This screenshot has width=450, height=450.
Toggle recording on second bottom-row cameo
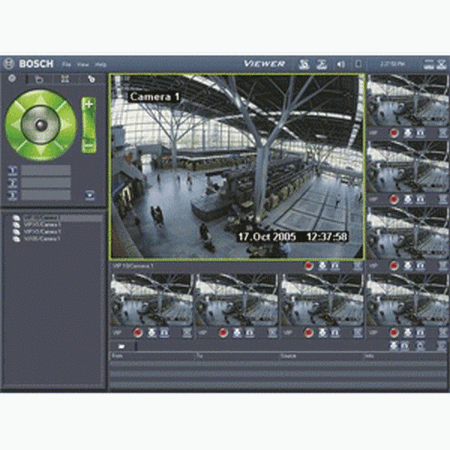tap(223, 332)
